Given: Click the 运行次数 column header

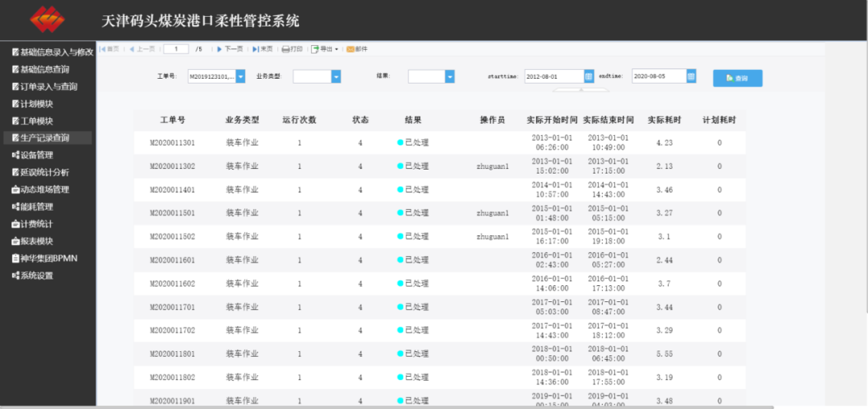Looking at the screenshot, I should [300, 120].
